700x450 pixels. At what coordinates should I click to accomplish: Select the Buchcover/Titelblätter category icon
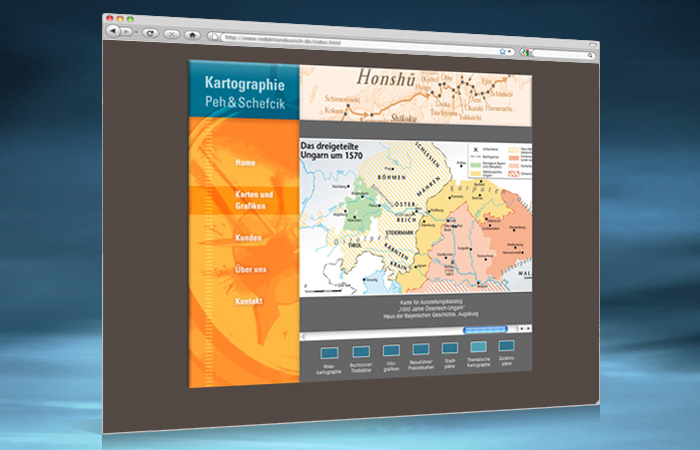click(360, 351)
